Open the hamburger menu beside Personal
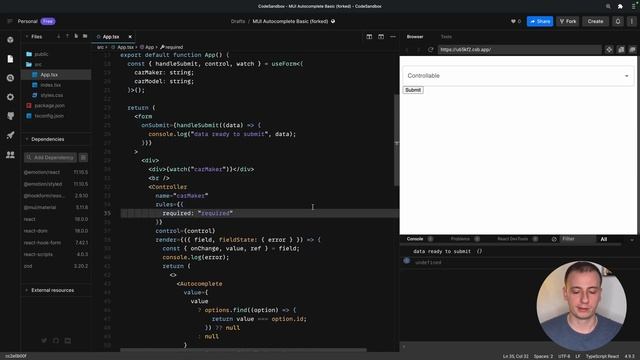The image size is (640, 360). (10, 21)
